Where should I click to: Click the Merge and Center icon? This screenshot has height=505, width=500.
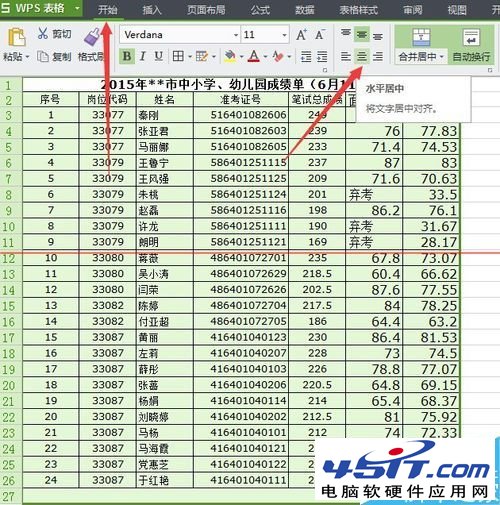pyautogui.click(x=421, y=37)
